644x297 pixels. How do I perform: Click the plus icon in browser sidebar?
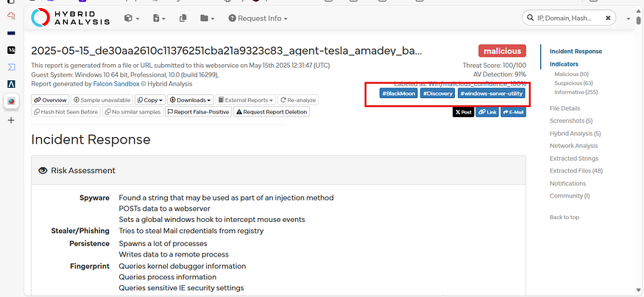point(12,120)
